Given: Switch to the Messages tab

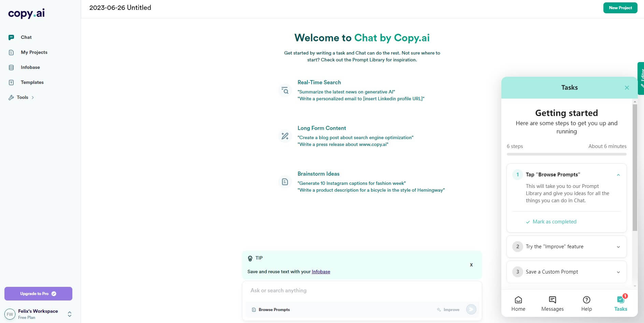Looking at the screenshot, I should pyautogui.click(x=553, y=304).
